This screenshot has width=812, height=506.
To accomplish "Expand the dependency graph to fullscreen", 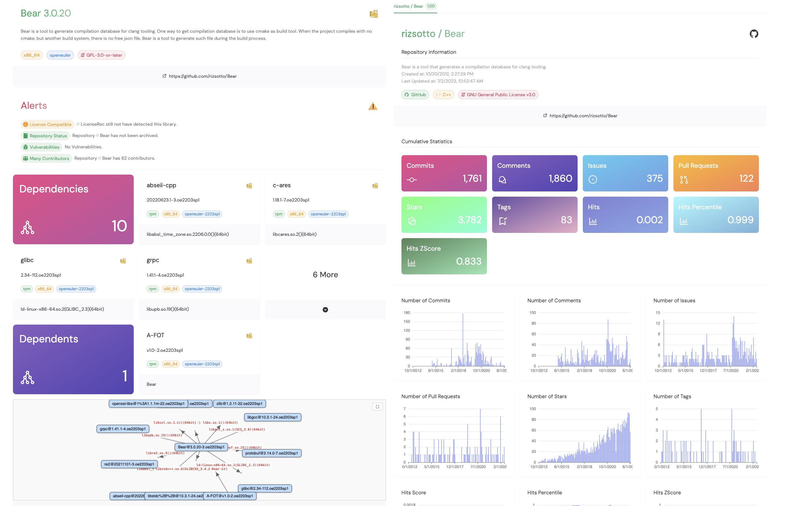I will (x=377, y=407).
